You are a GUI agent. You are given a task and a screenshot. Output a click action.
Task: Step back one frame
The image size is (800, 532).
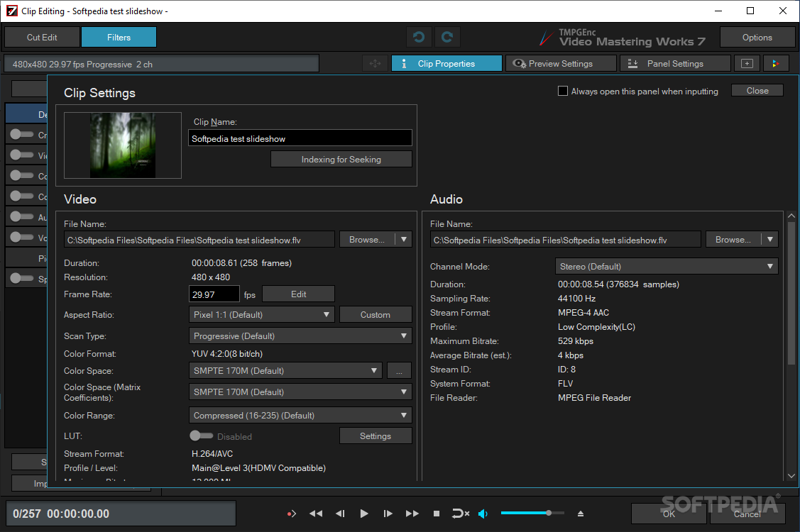point(340,514)
